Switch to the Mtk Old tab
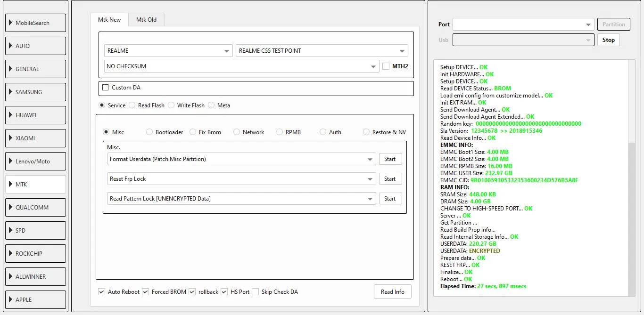 point(146,20)
